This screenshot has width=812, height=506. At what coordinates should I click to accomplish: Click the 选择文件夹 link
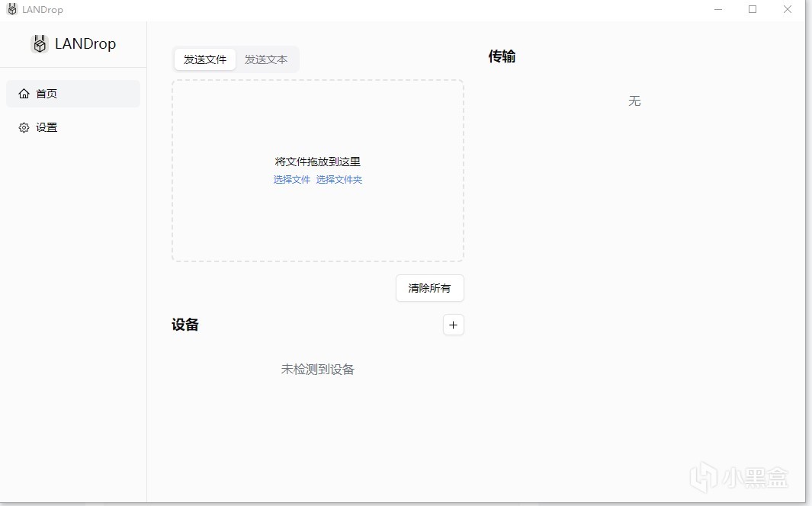(x=339, y=180)
